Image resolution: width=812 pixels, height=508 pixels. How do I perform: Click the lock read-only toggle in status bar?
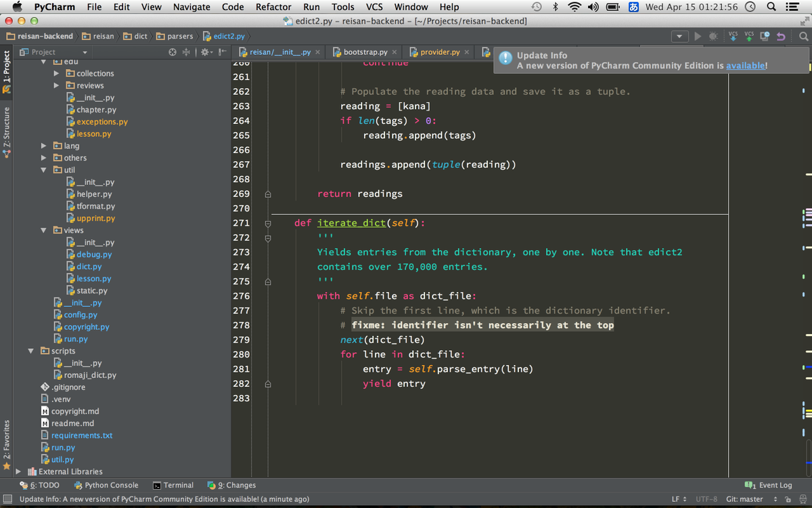point(788,499)
